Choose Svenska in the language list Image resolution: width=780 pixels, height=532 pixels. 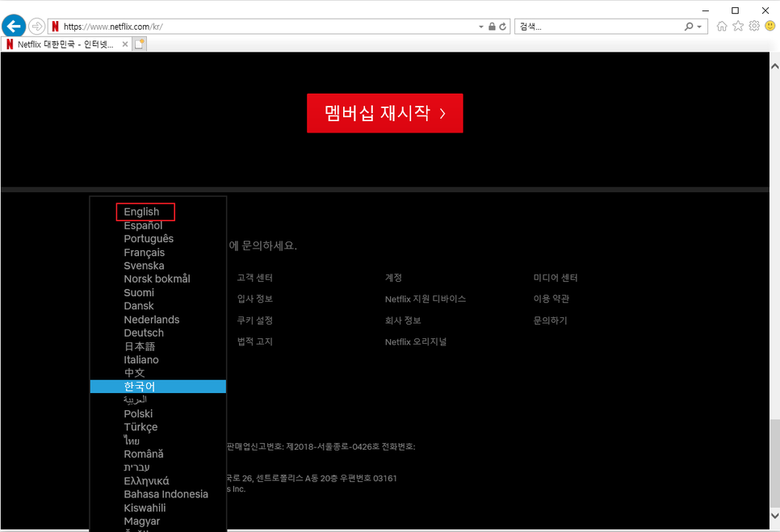tap(144, 266)
